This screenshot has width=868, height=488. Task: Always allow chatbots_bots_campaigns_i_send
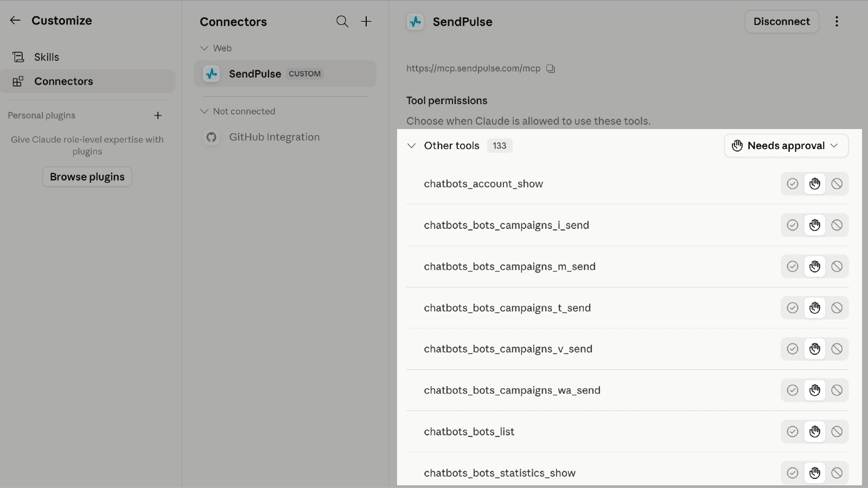793,225
